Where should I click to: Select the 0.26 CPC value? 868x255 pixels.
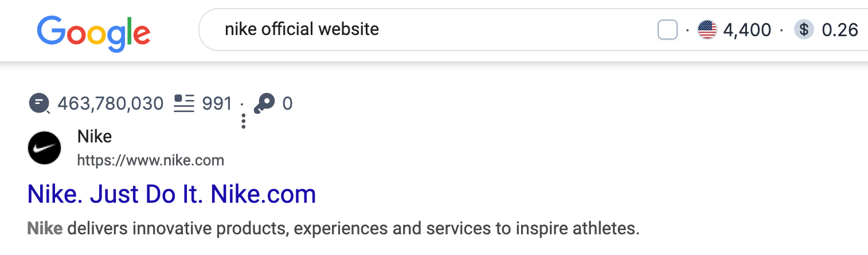(840, 30)
